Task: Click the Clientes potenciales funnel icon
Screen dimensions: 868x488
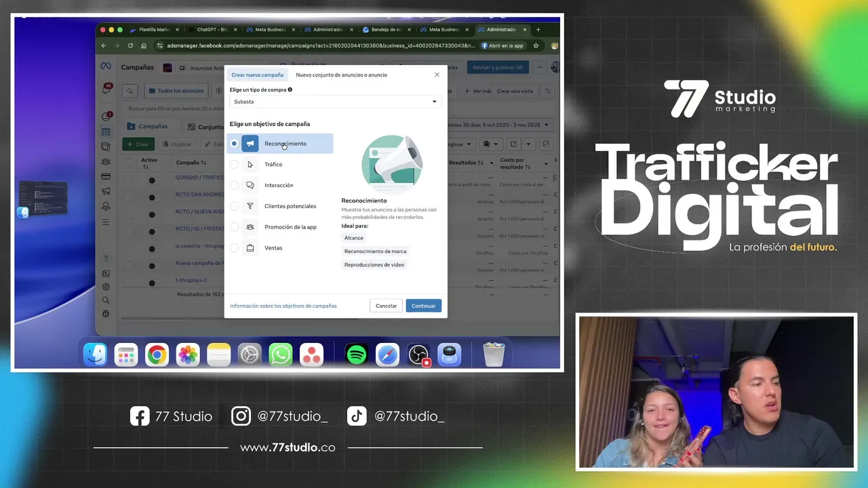Action: 250,206
